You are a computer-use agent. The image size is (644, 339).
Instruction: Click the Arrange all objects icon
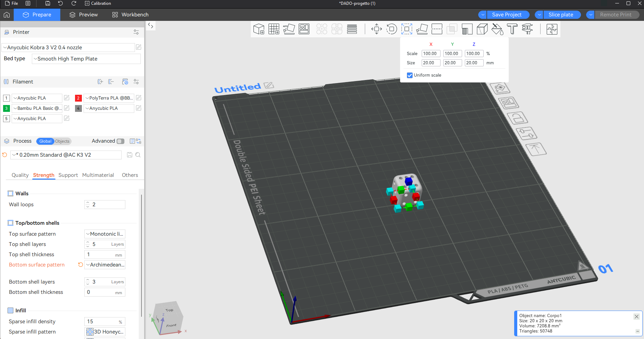tap(304, 29)
